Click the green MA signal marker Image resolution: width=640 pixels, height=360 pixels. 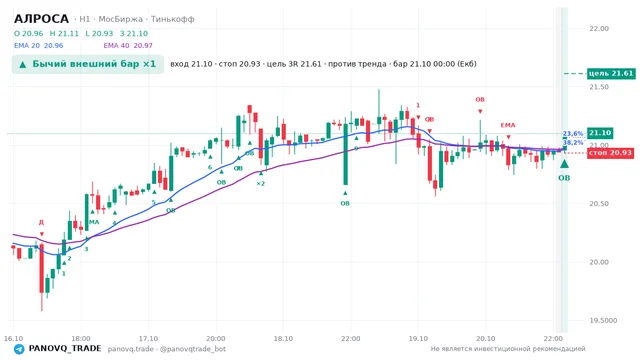point(94,222)
